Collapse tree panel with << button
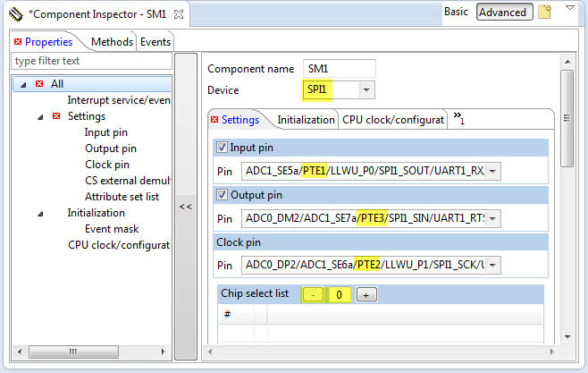 [185, 207]
